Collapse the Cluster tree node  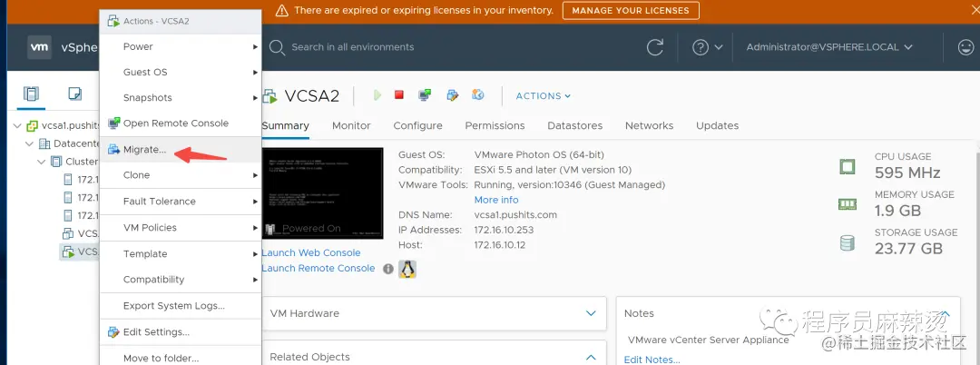pyautogui.click(x=42, y=162)
